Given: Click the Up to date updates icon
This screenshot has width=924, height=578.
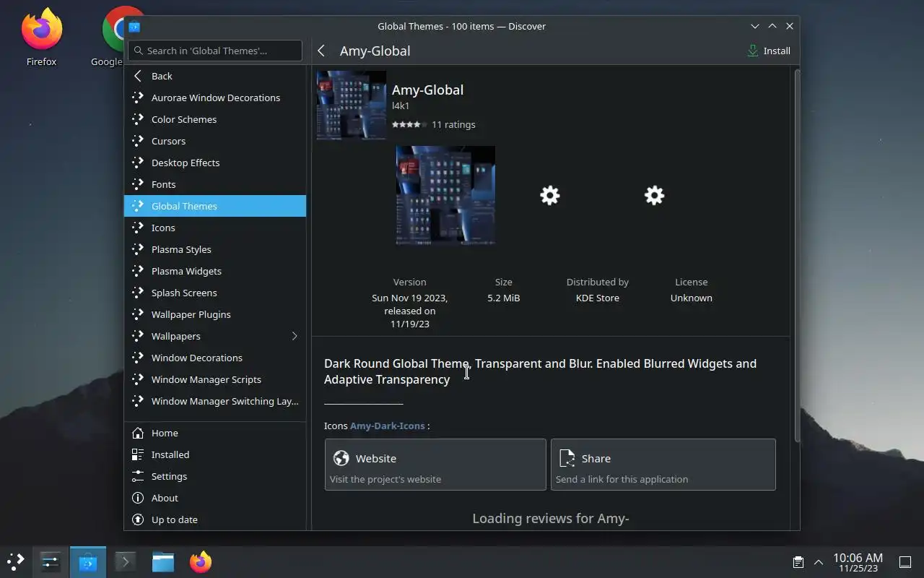Looking at the screenshot, I should [138, 519].
